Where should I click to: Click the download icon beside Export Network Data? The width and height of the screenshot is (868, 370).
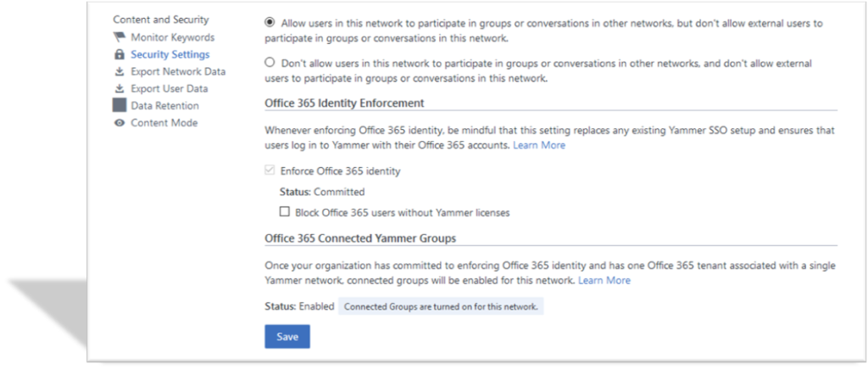coord(120,72)
